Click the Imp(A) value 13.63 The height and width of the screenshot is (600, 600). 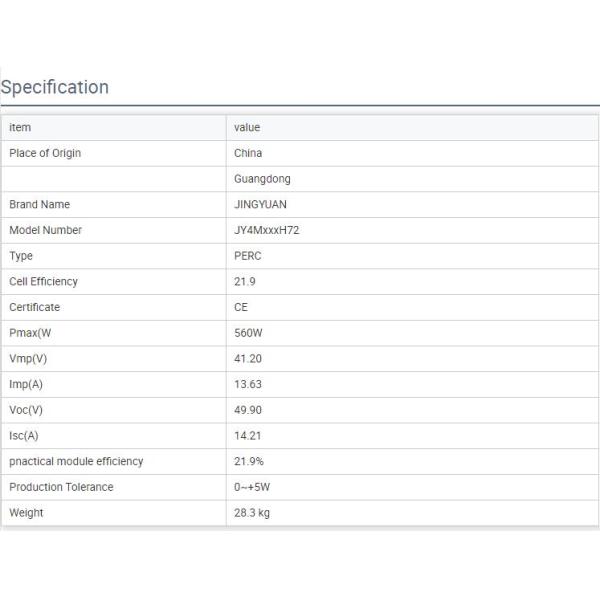click(x=248, y=384)
